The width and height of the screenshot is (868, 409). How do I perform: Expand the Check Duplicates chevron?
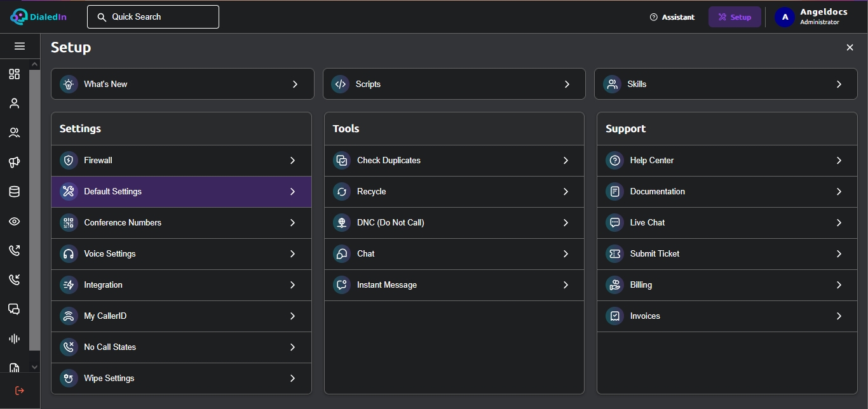click(x=566, y=161)
